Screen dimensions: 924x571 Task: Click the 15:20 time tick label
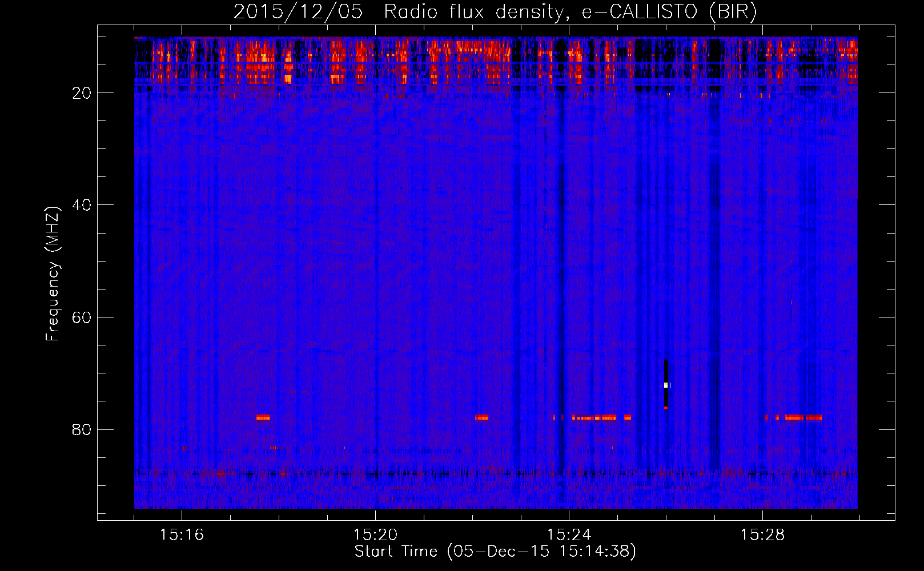tap(375, 535)
